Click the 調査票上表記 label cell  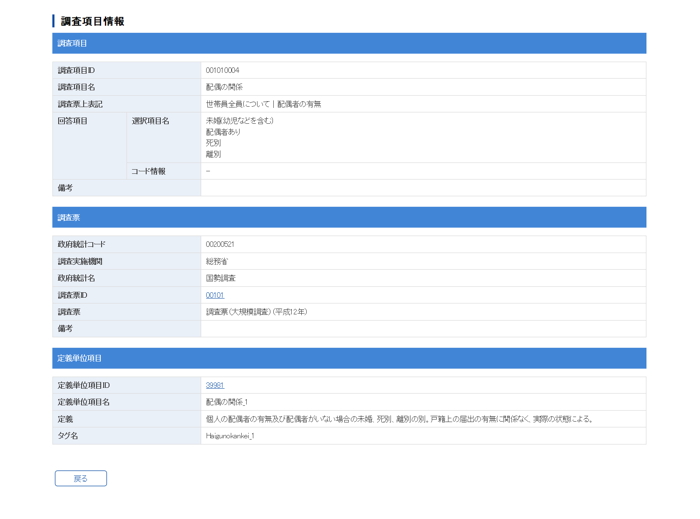tap(127, 104)
